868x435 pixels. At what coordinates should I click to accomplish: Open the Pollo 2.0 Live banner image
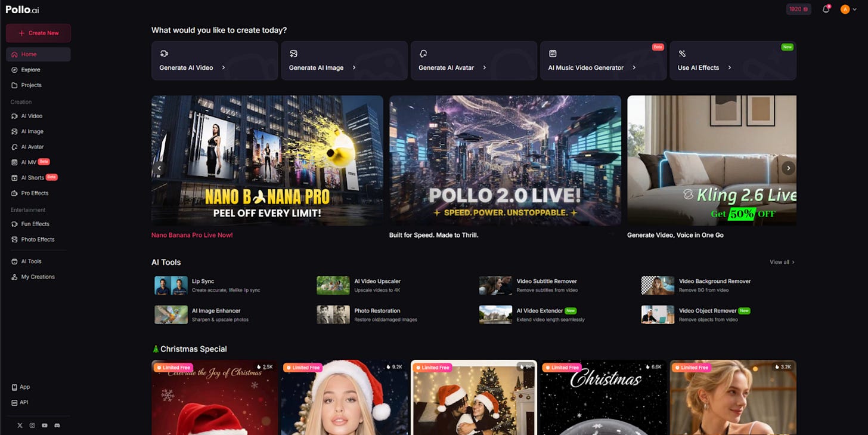[x=505, y=161]
